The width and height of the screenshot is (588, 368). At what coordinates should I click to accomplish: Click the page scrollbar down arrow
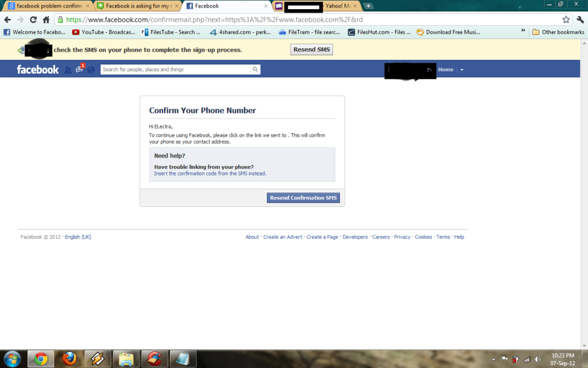pyautogui.click(x=584, y=346)
